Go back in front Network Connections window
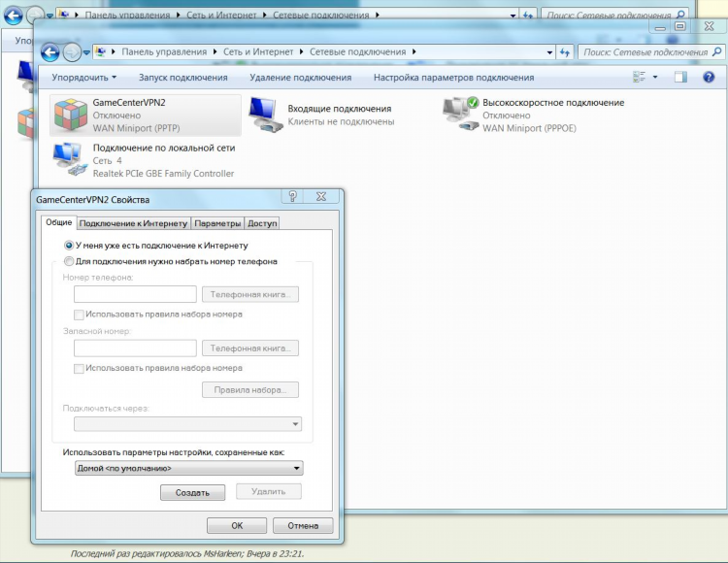Image resolution: width=728 pixels, height=563 pixels. click(50, 52)
